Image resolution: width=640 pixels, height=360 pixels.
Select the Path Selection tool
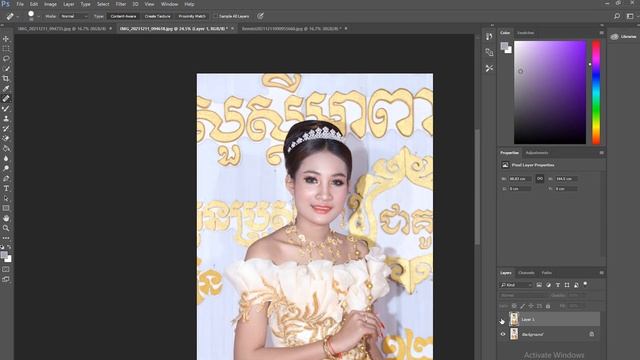point(6,198)
